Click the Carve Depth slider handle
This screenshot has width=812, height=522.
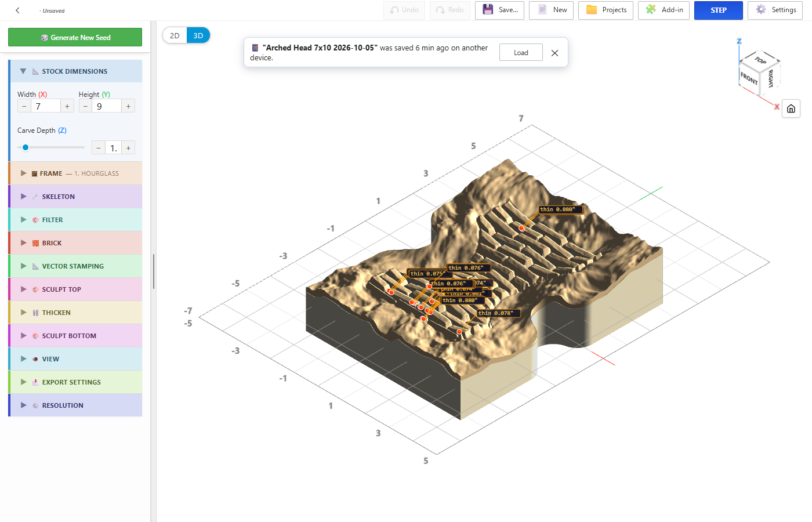pyautogui.click(x=26, y=147)
